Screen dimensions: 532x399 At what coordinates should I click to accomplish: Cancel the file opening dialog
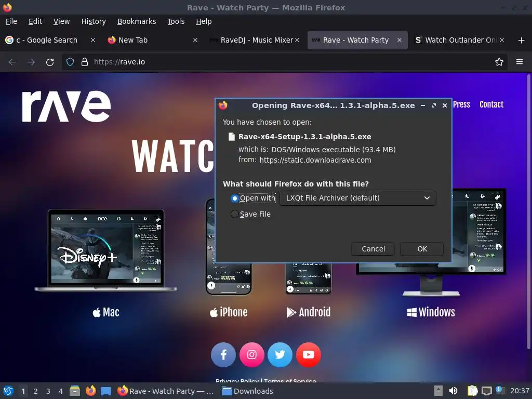coord(373,249)
